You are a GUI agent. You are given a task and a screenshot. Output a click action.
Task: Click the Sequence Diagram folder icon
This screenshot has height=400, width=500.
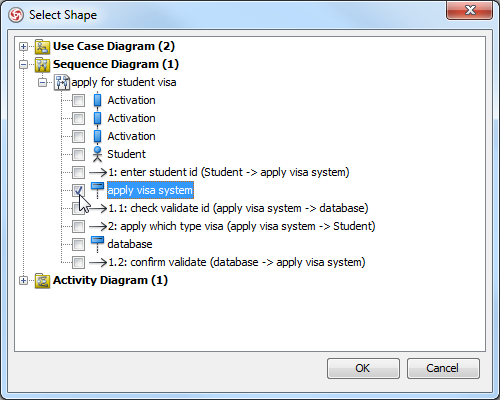coord(42,64)
